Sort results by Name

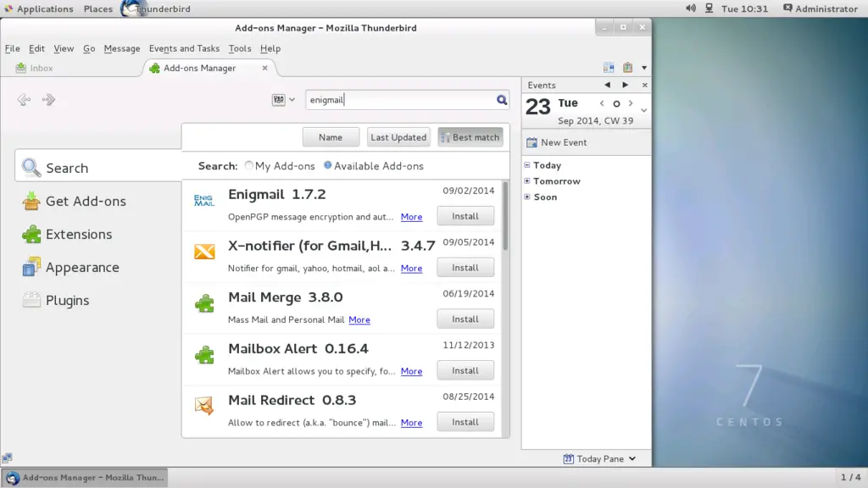[331, 137]
